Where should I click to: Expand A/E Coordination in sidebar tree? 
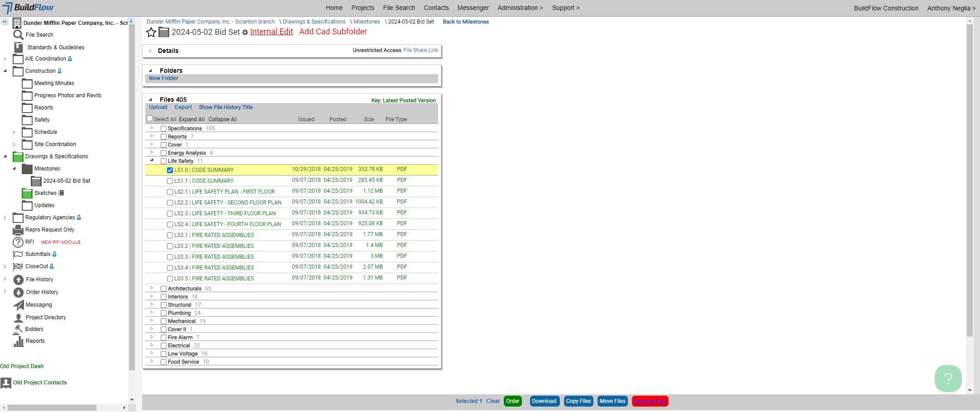click(5, 59)
